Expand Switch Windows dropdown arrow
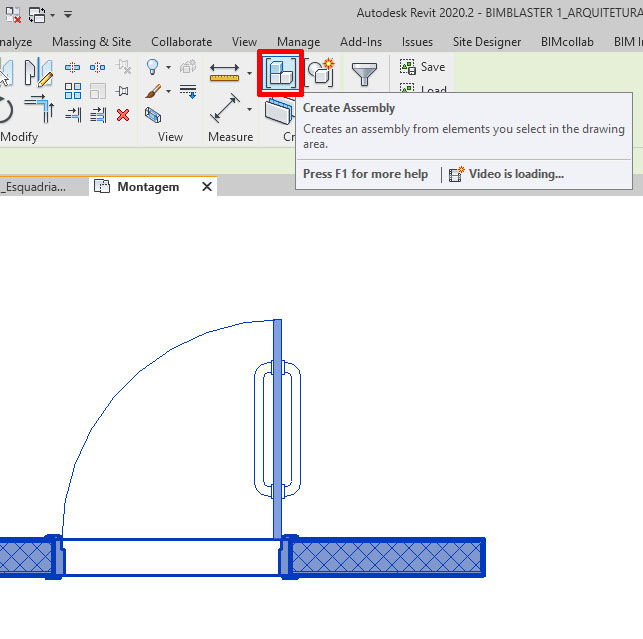This screenshot has width=643, height=639. click(52, 16)
